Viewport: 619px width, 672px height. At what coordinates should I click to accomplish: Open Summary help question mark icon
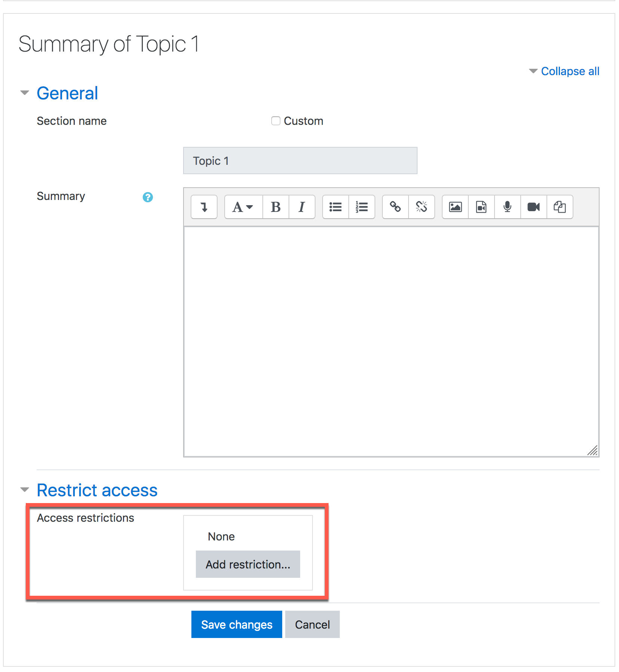[x=148, y=197]
